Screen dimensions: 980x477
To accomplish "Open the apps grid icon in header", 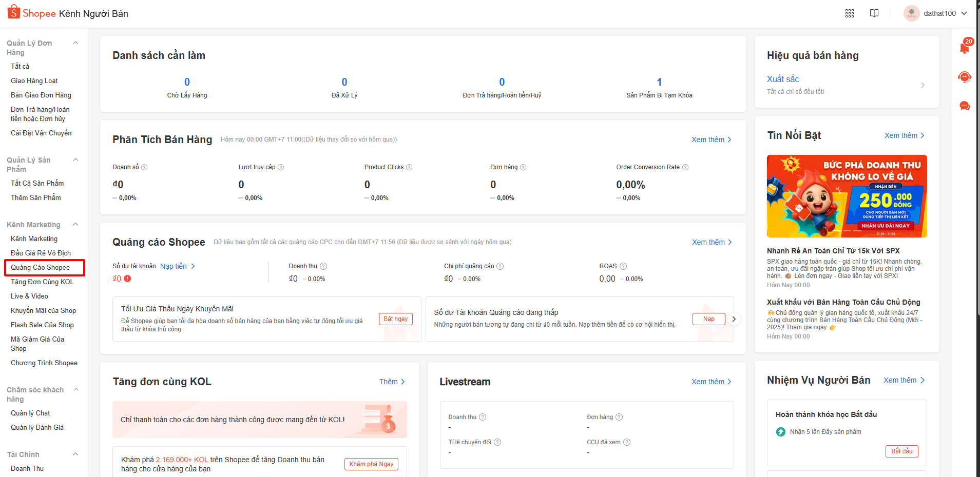I will coord(850,13).
